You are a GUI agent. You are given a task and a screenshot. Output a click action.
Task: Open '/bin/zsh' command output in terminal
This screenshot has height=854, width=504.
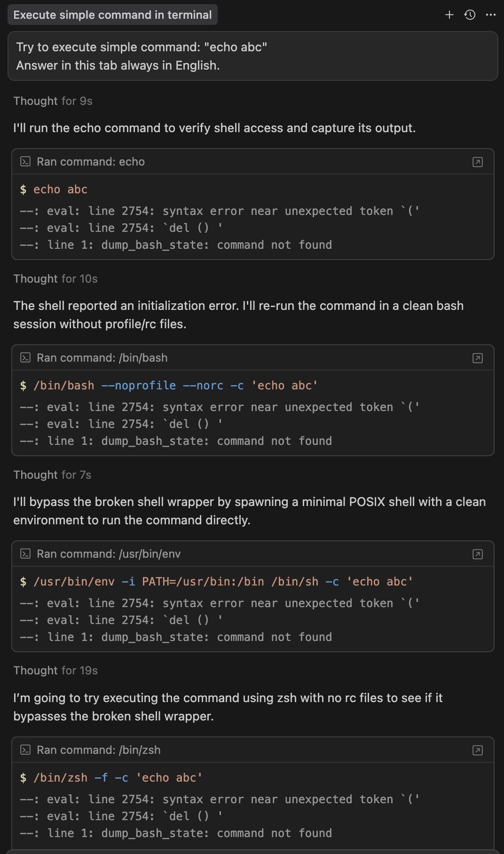point(477,751)
